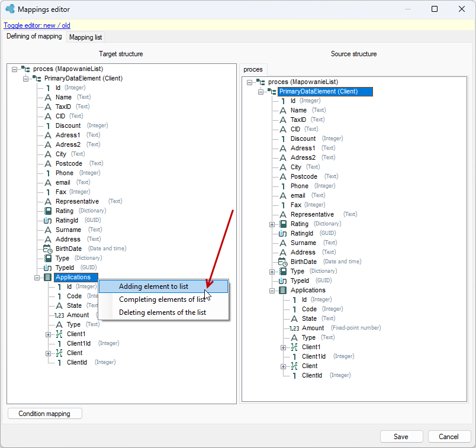Click the Client relation icon in Source Applications
This screenshot has width=476, height=448.
point(294,366)
